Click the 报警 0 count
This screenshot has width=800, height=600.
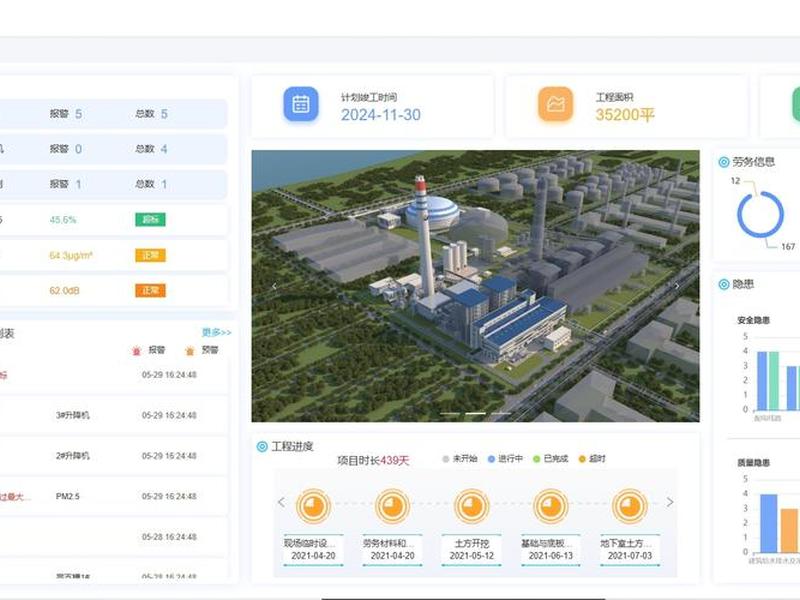point(66,149)
